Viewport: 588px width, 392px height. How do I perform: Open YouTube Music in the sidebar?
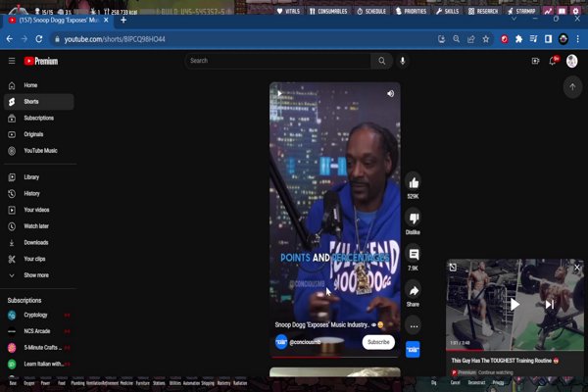tap(38, 151)
